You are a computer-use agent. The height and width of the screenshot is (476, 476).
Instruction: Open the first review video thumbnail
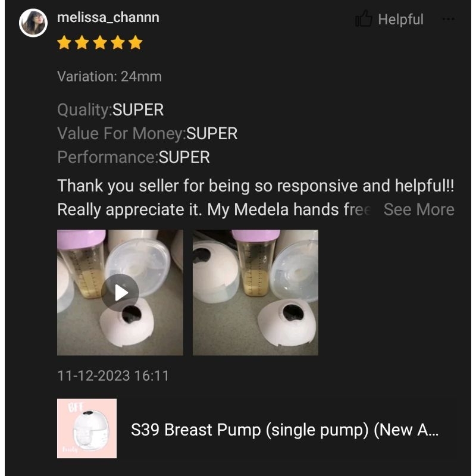120,292
